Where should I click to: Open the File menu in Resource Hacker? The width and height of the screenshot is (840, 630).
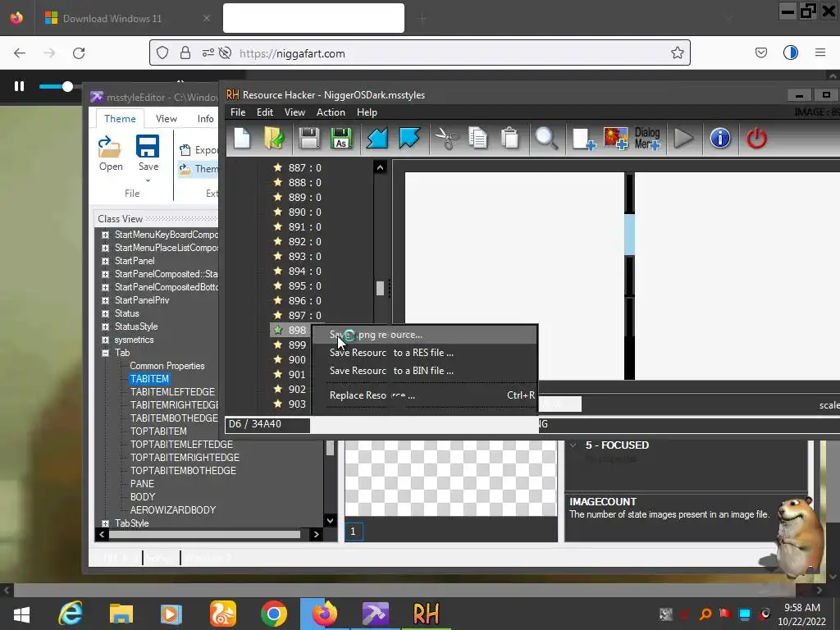click(238, 112)
